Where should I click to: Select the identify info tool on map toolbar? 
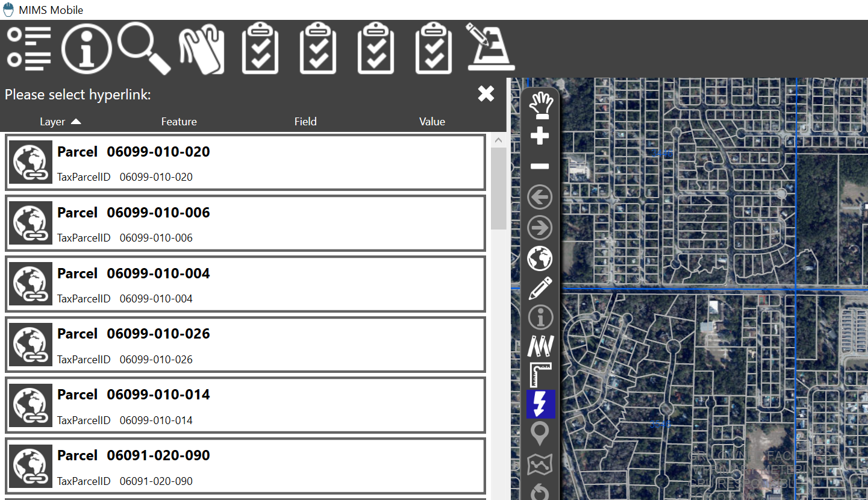pyautogui.click(x=540, y=317)
